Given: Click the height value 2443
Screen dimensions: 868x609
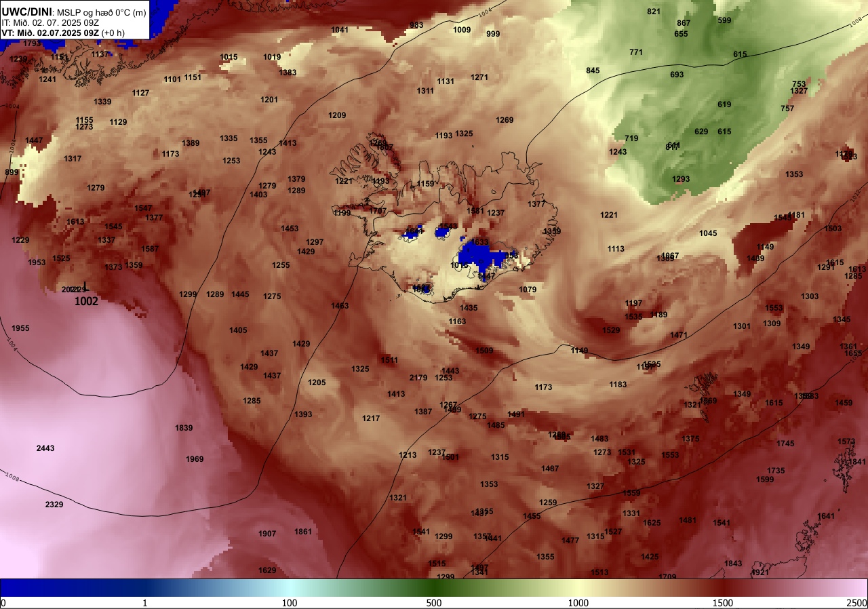Looking at the screenshot, I should [x=45, y=448].
